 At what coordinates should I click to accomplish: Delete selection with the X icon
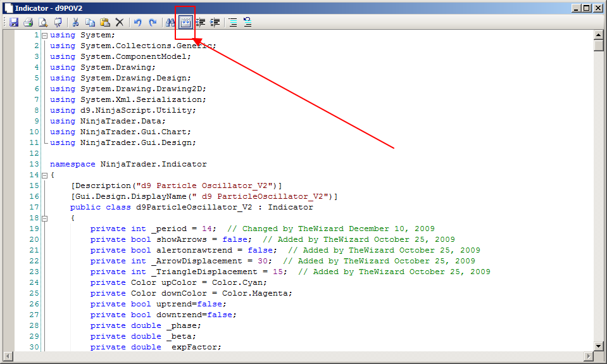pyautogui.click(x=120, y=22)
